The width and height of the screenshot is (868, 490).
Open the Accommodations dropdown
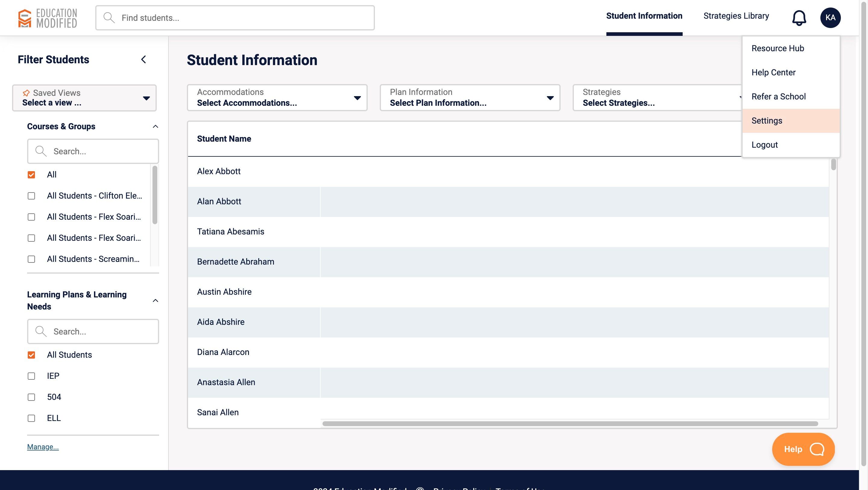[x=277, y=98]
